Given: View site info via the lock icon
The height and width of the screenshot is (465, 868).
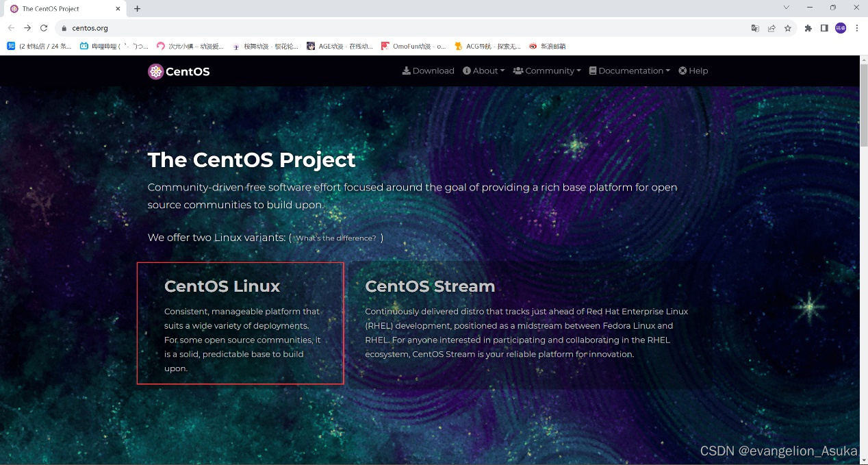Looking at the screenshot, I should pyautogui.click(x=64, y=28).
